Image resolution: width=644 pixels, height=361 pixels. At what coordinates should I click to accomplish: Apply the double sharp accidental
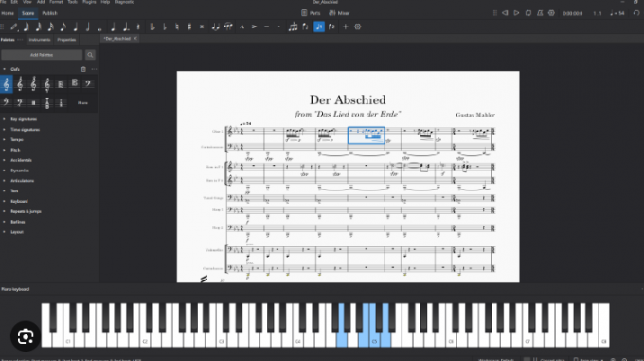[202, 27]
